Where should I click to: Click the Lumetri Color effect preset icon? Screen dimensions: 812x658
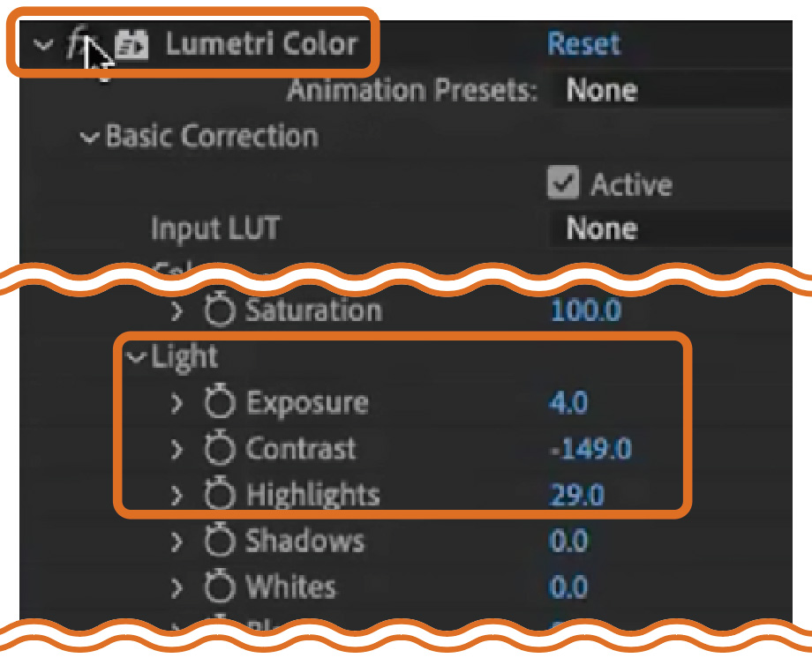132,45
